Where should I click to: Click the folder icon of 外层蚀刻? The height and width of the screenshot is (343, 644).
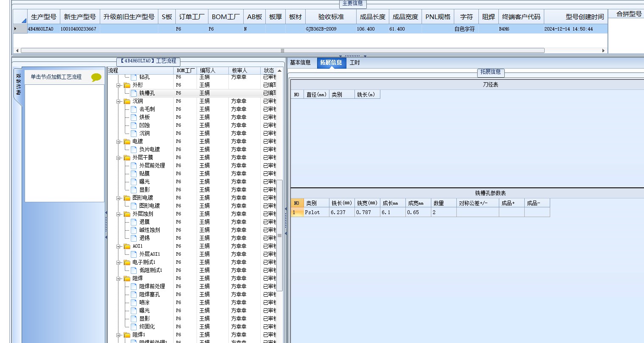coord(127,214)
